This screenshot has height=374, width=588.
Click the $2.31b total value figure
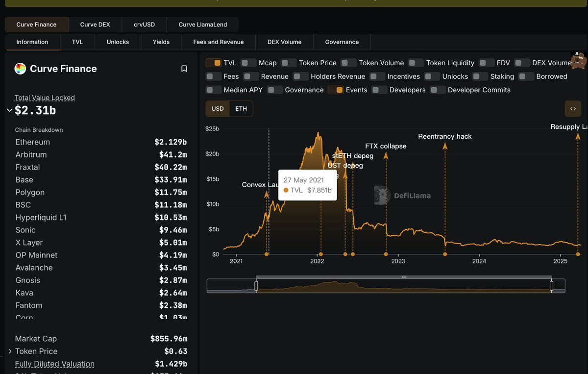tap(35, 110)
